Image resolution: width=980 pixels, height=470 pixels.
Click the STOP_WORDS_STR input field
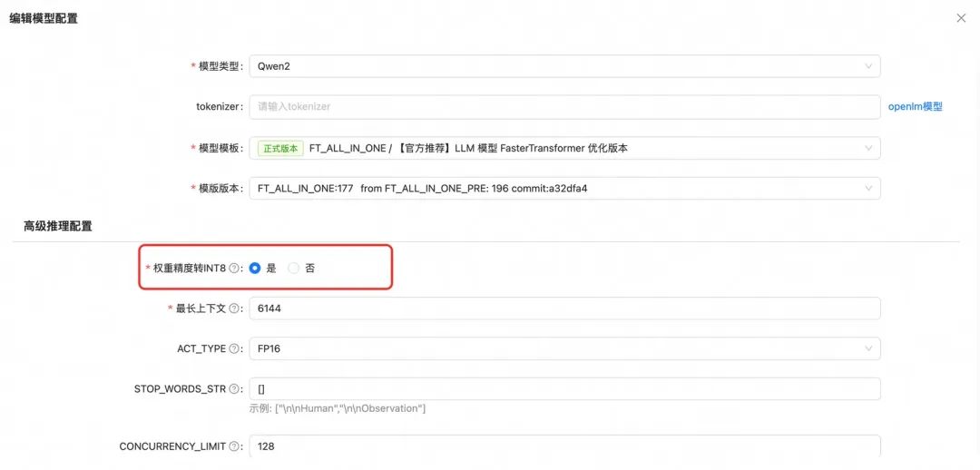(565, 388)
